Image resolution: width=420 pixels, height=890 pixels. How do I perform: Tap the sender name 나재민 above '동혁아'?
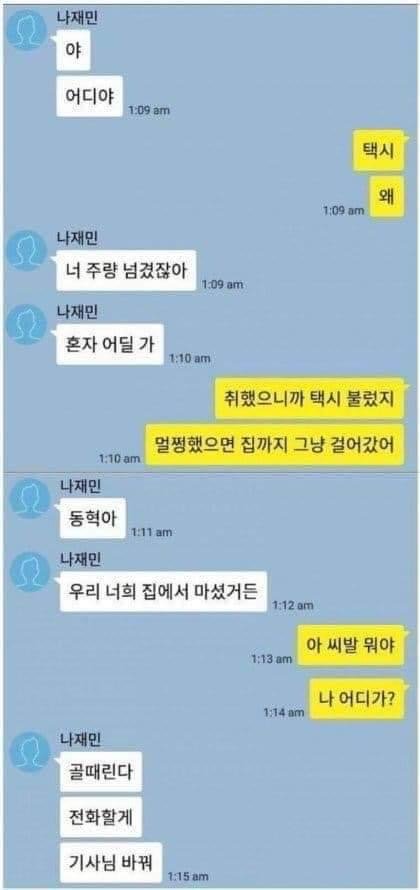81,486
